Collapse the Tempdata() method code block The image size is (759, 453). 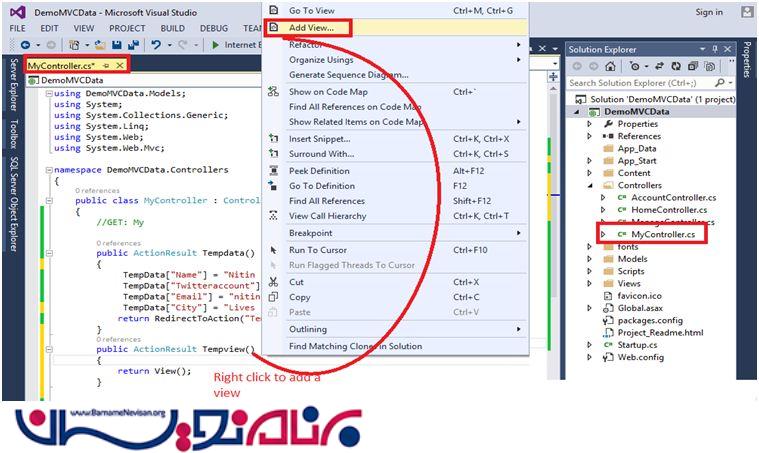(x=49, y=253)
